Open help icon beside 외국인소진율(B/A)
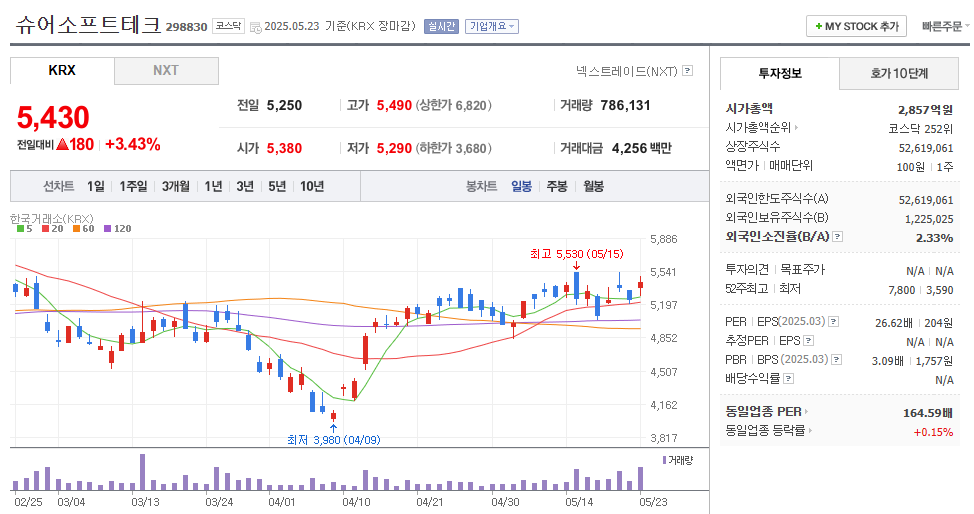The height and width of the screenshot is (514, 974). click(x=837, y=237)
